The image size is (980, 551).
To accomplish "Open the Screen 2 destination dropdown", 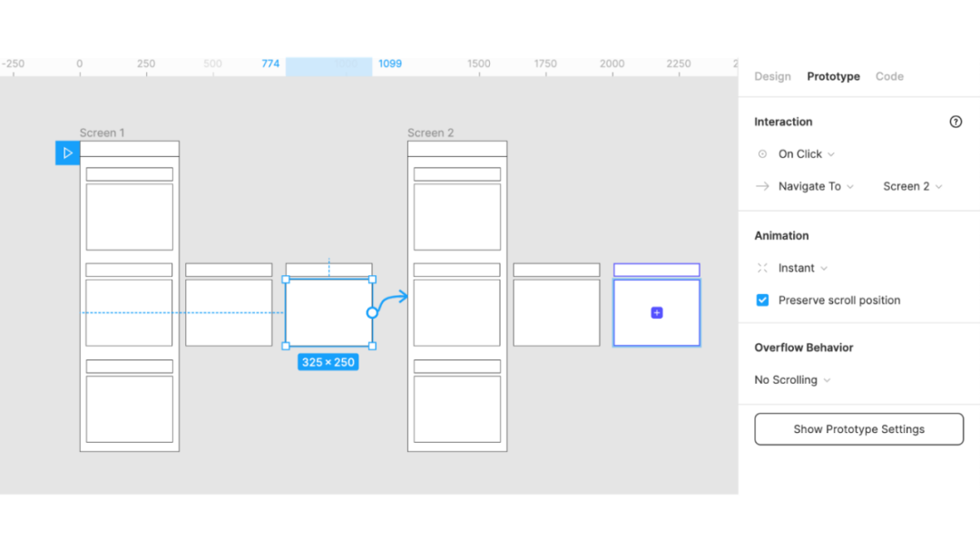I will click(x=913, y=186).
